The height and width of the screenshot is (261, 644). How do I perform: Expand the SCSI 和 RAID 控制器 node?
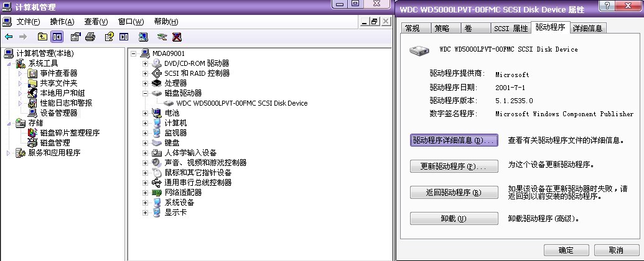click(145, 73)
